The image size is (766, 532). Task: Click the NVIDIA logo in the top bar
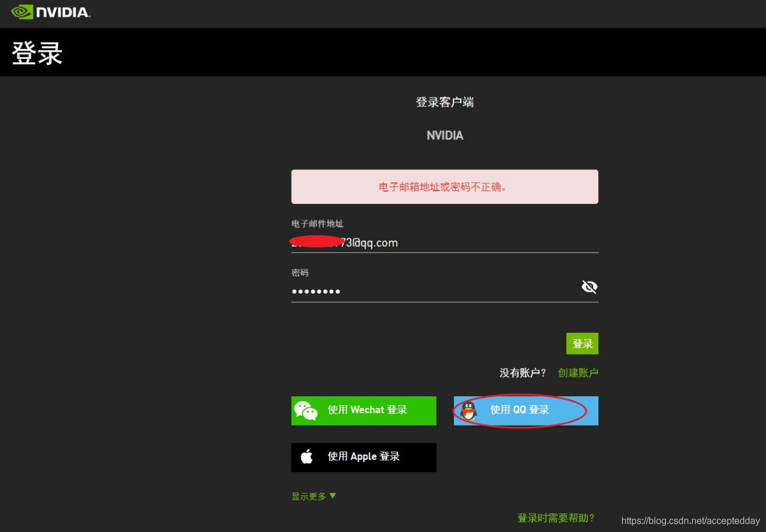tap(50, 12)
